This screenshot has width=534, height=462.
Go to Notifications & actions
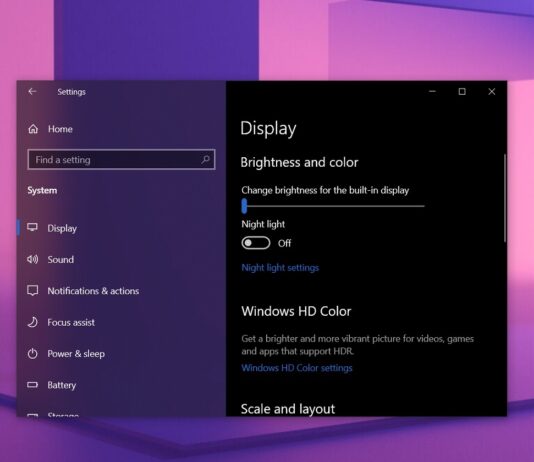point(93,291)
